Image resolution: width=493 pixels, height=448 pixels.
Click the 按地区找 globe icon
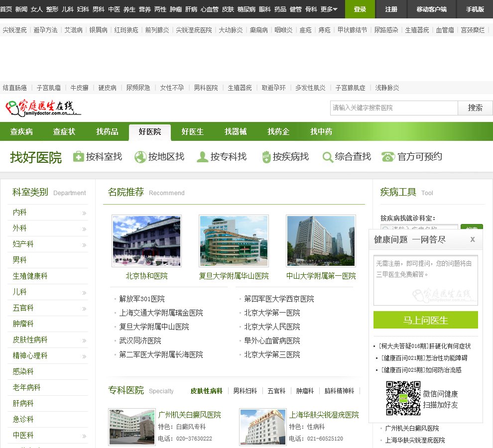click(140, 157)
